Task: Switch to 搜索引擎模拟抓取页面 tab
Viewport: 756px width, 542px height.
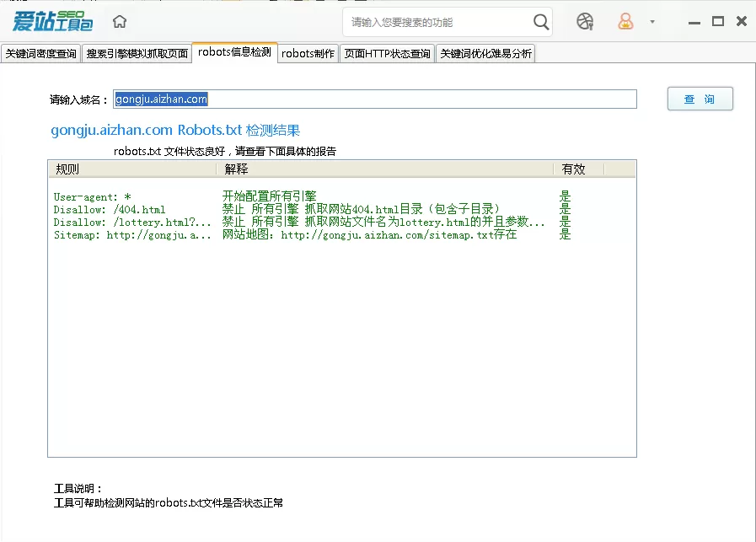Action: (x=137, y=53)
